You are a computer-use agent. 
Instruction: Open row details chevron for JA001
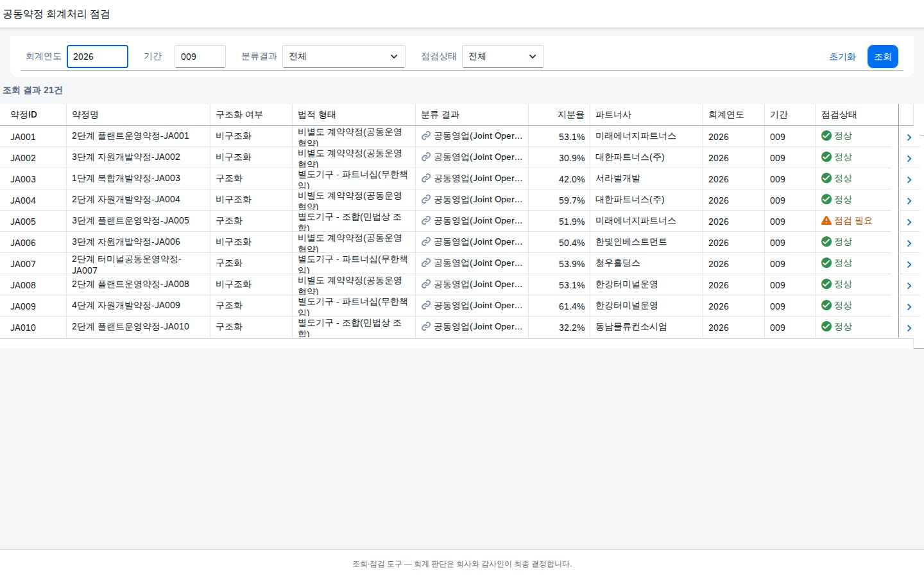(909, 137)
